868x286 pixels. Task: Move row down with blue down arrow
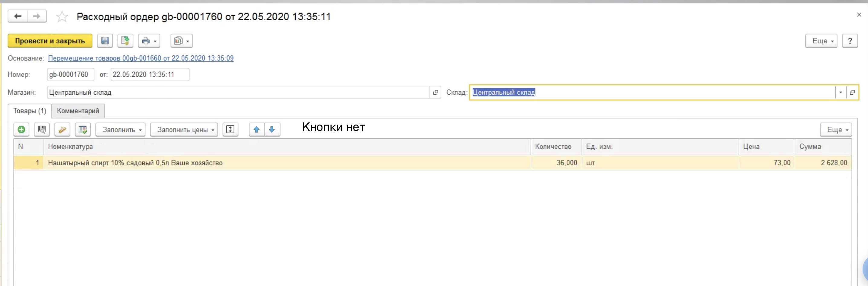[272, 129]
